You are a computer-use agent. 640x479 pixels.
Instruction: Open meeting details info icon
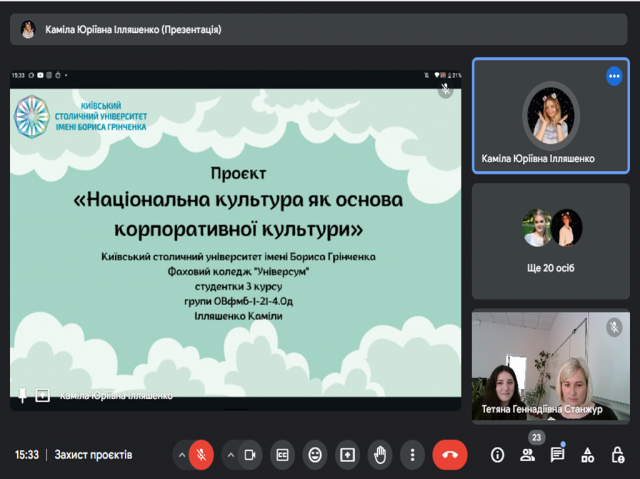pos(497,455)
